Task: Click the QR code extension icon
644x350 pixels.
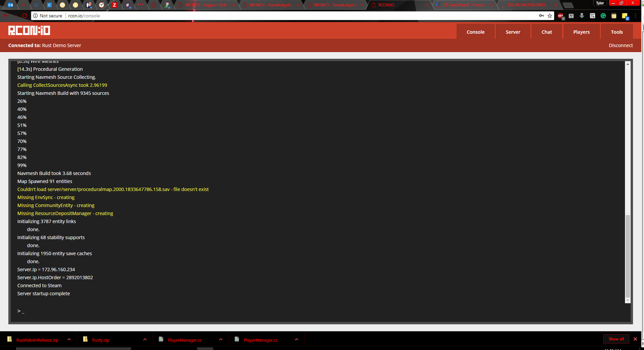Action: click(592, 16)
